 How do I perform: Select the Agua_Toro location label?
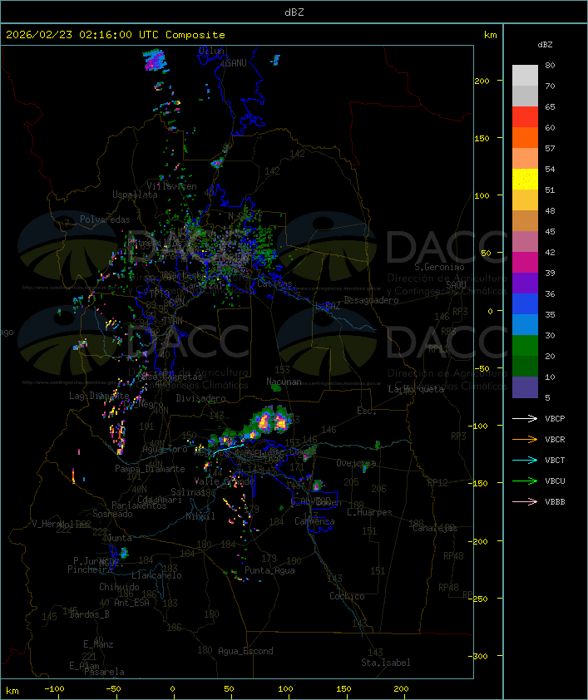tap(166, 449)
